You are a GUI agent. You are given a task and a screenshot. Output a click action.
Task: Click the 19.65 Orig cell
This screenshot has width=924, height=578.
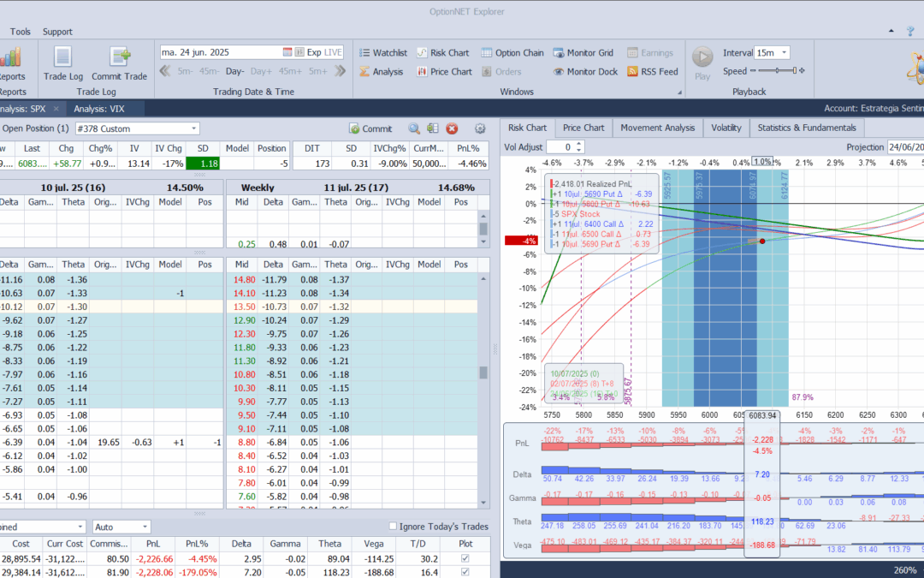coord(105,443)
